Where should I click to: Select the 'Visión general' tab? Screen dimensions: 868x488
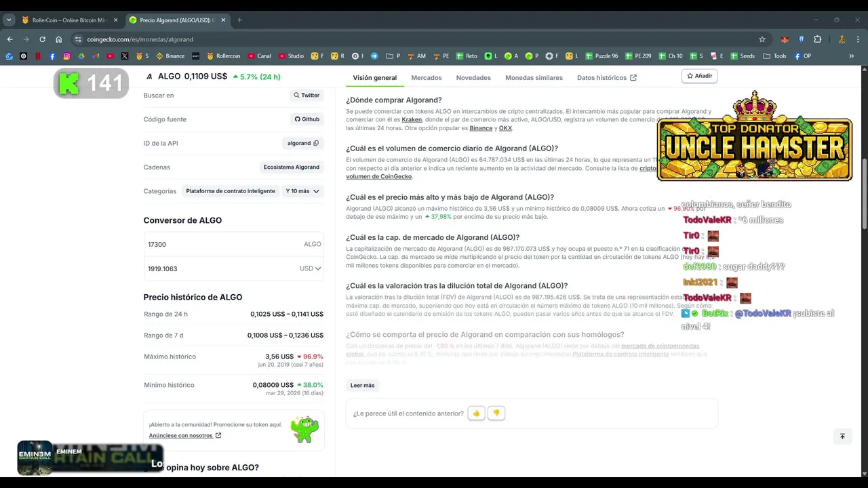click(x=374, y=78)
